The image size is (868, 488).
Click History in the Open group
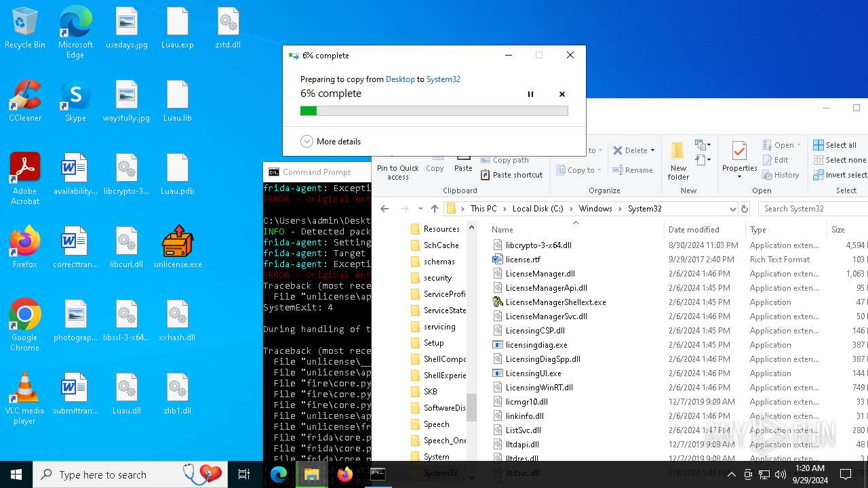pos(781,175)
